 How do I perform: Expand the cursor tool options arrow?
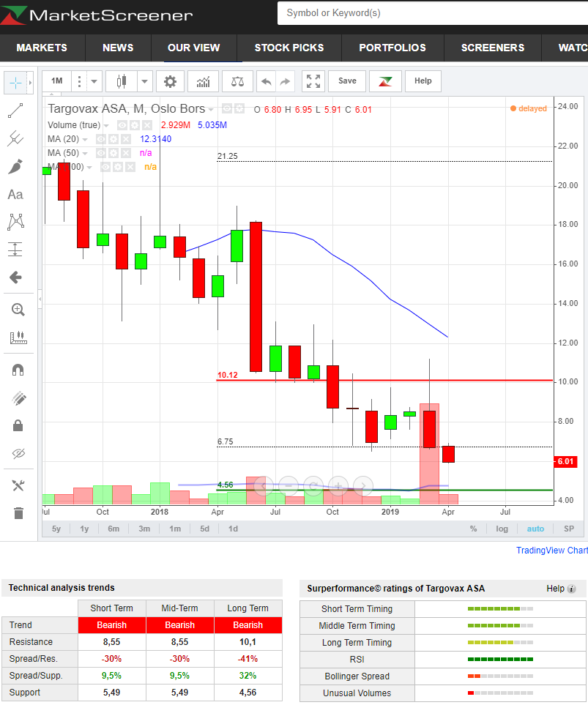click(30, 83)
